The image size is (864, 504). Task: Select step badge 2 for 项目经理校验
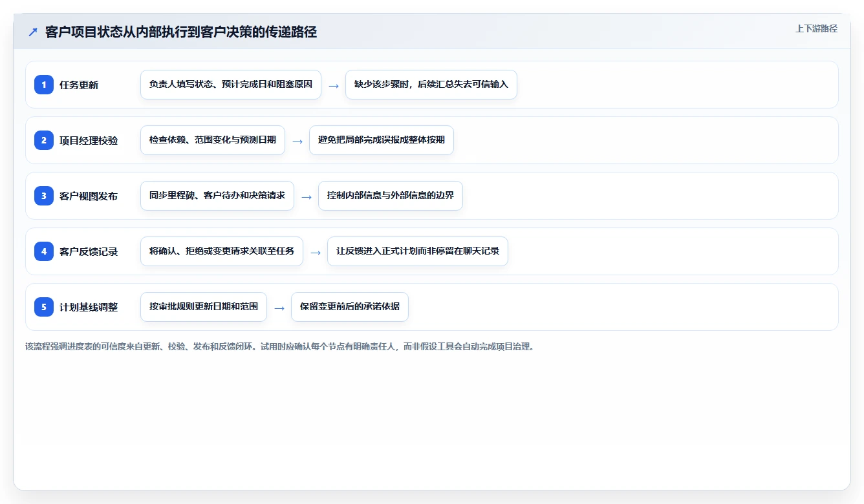coord(44,140)
